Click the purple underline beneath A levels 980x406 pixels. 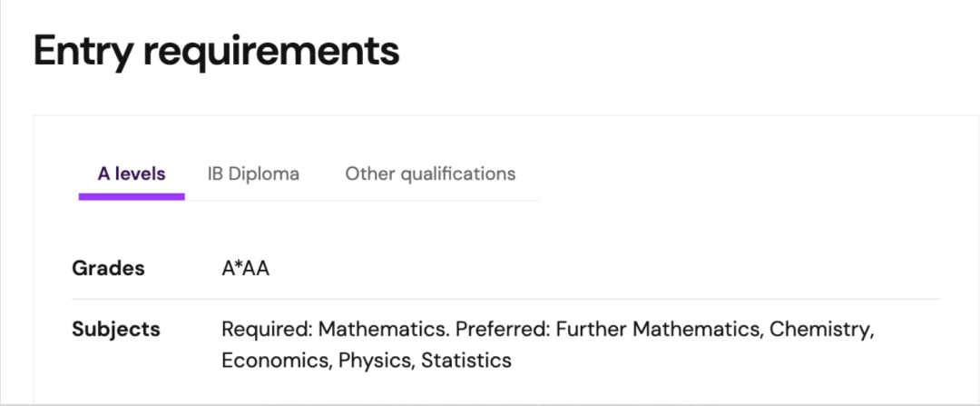click(x=132, y=196)
